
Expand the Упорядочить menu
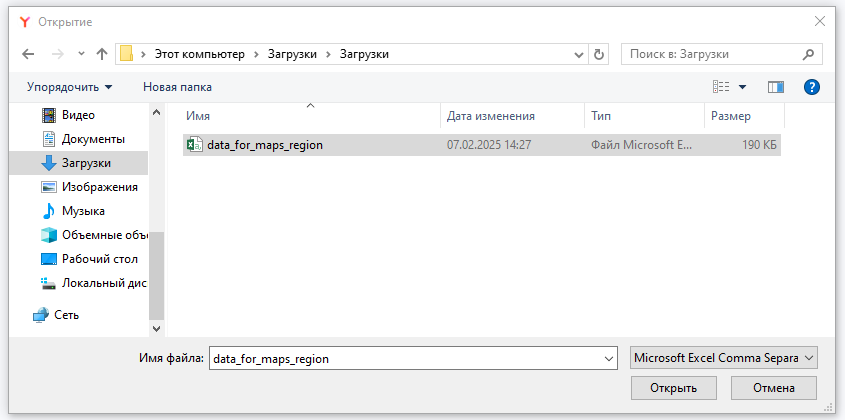coord(69,87)
